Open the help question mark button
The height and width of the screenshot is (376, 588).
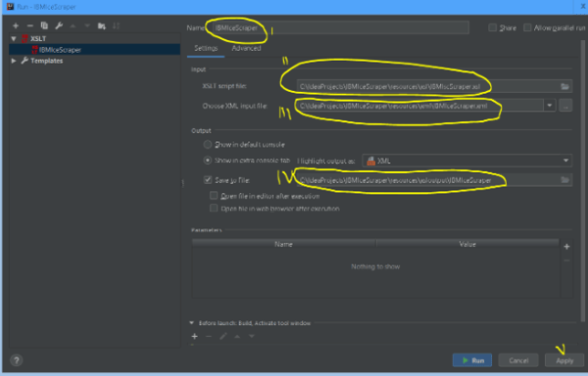[x=16, y=360]
